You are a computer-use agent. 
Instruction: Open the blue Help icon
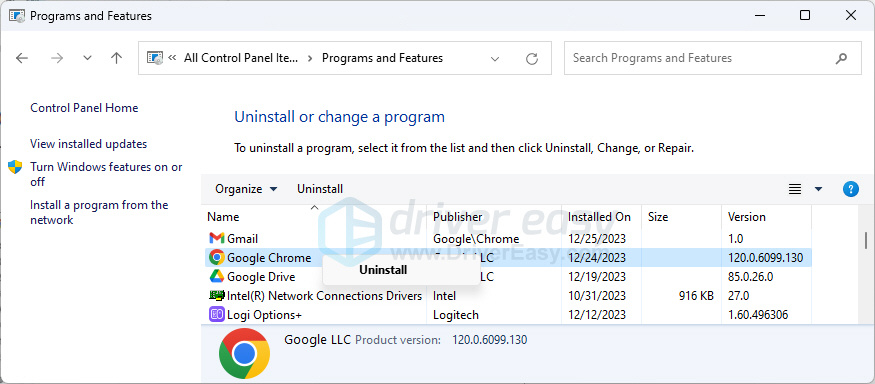[x=850, y=189]
